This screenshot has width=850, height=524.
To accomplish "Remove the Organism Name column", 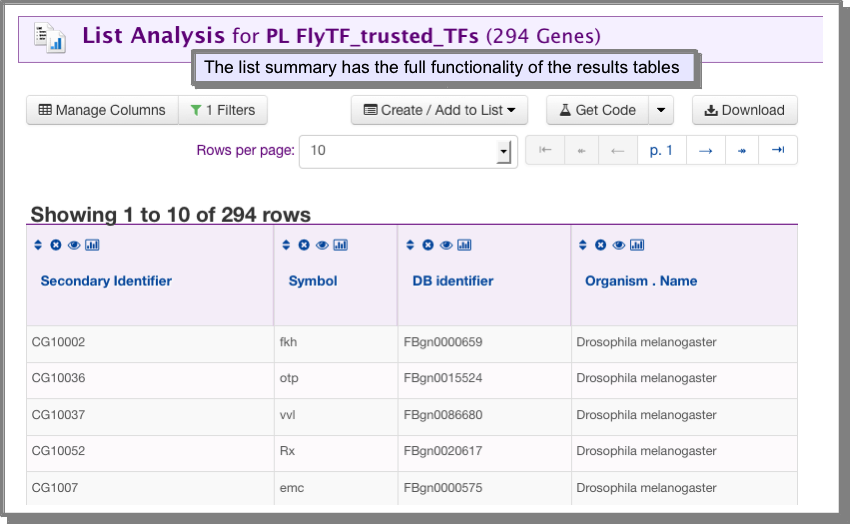I will pos(601,245).
